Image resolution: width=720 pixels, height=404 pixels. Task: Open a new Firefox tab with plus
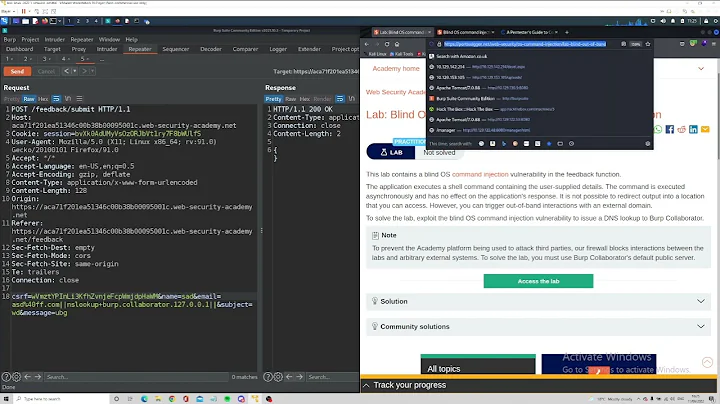pyautogui.click(x=567, y=32)
